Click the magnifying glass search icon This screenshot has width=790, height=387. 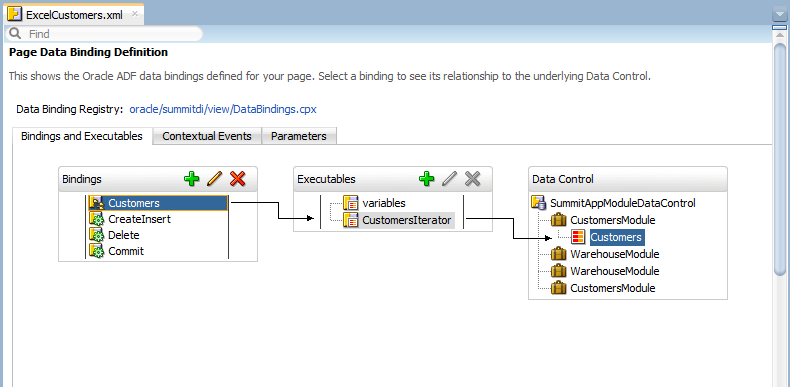point(15,34)
